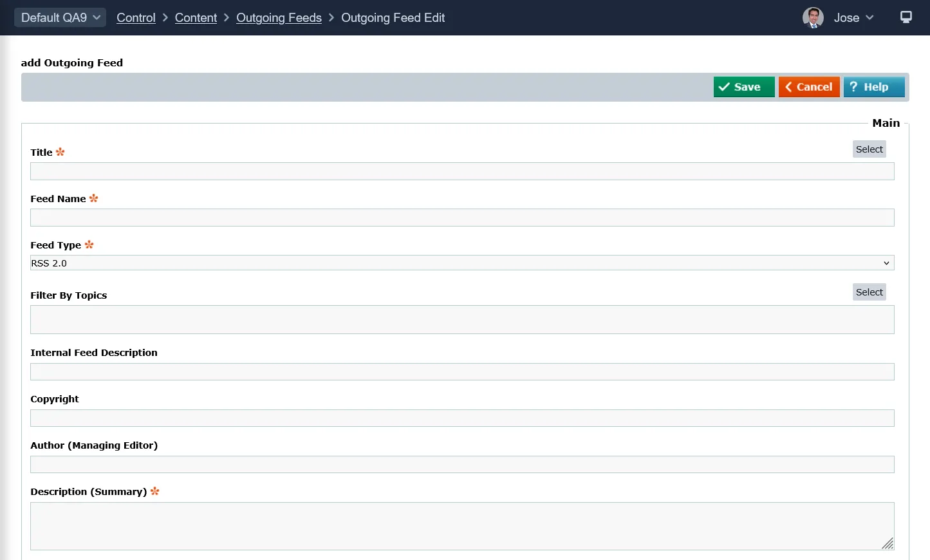
Task: Click the monitor icon in top bar
Action: pos(906,17)
